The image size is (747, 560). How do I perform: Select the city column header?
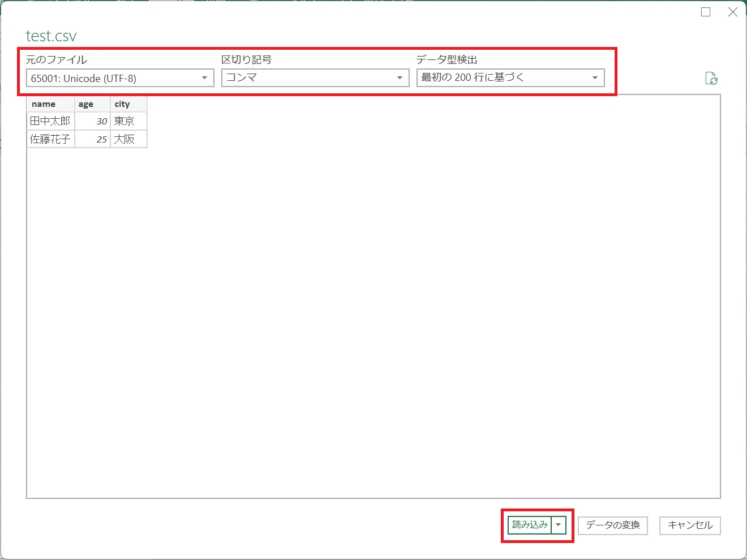click(128, 104)
